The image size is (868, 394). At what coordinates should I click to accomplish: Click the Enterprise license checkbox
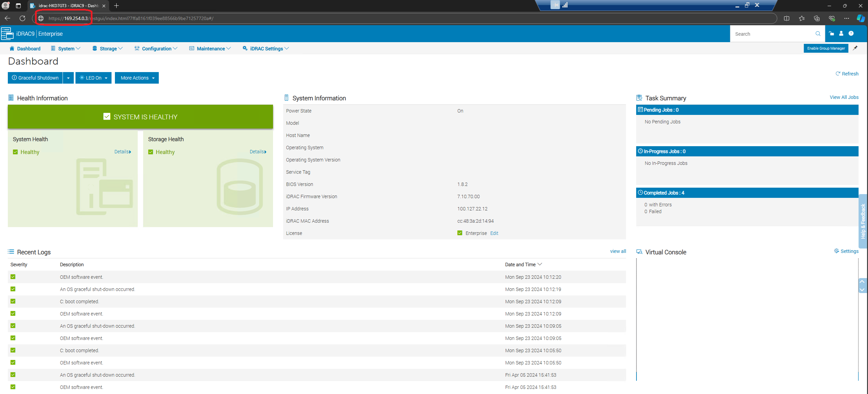[x=459, y=233]
